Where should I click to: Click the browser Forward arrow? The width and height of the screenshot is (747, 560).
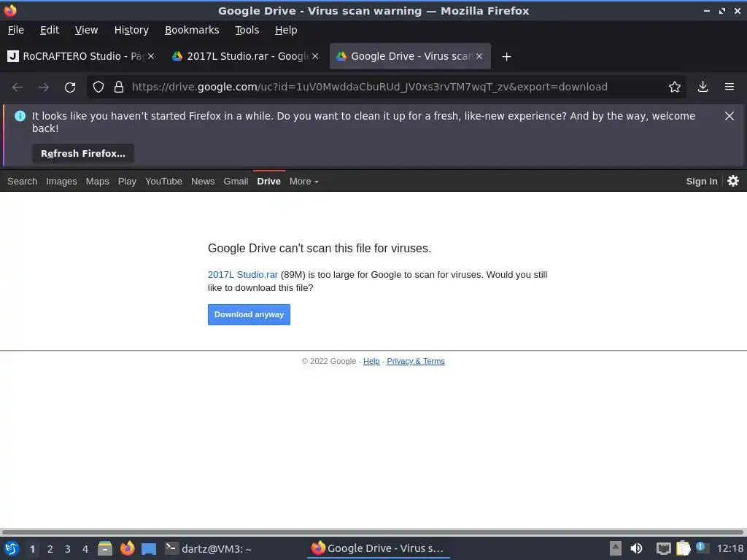(x=44, y=87)
